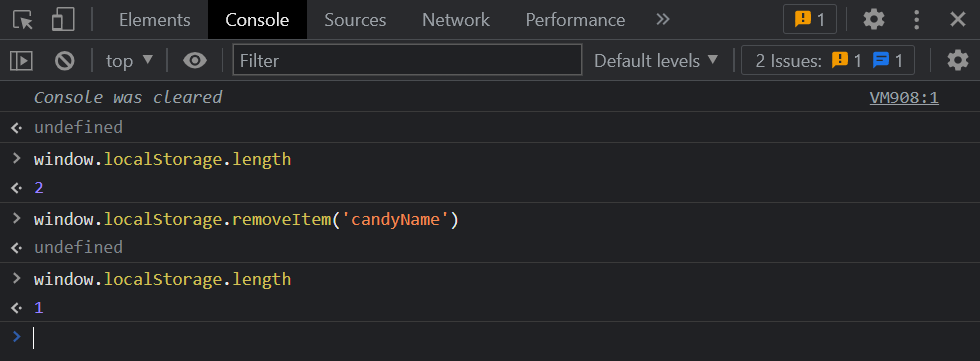The width and height of the screenshot is (980, 361).
Task: Toggle the device toolbar icon
Action: tap(63, 20)
